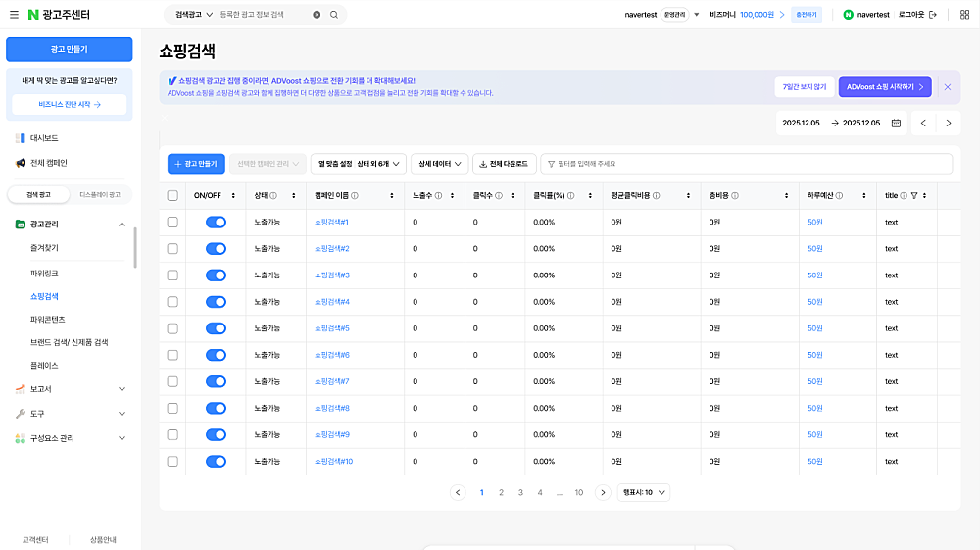The width and height of the screenshot is (980, 550).
Task: Go to the previous page of results
Action: coord(458,492)
